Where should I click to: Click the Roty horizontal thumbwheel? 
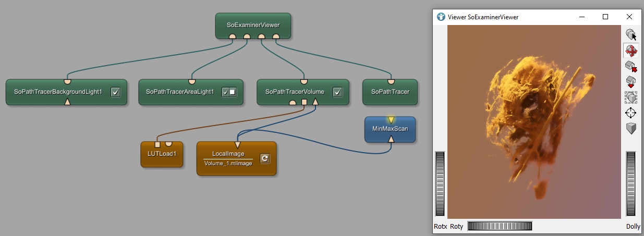(500, 226)
